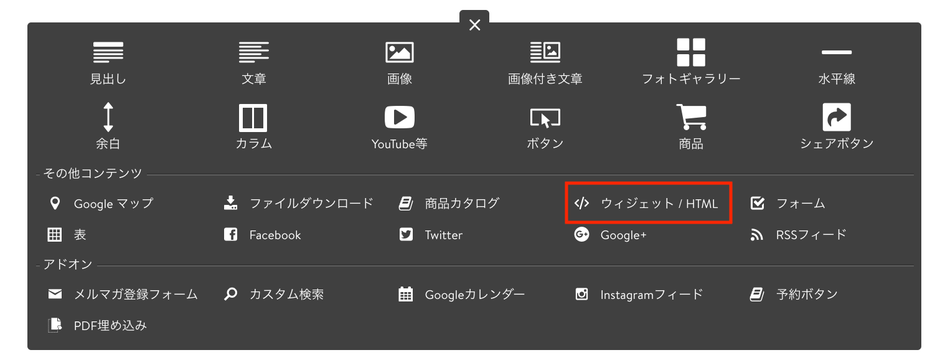
Task: Choose the Google+ label
Action: (x=623, y=235)
